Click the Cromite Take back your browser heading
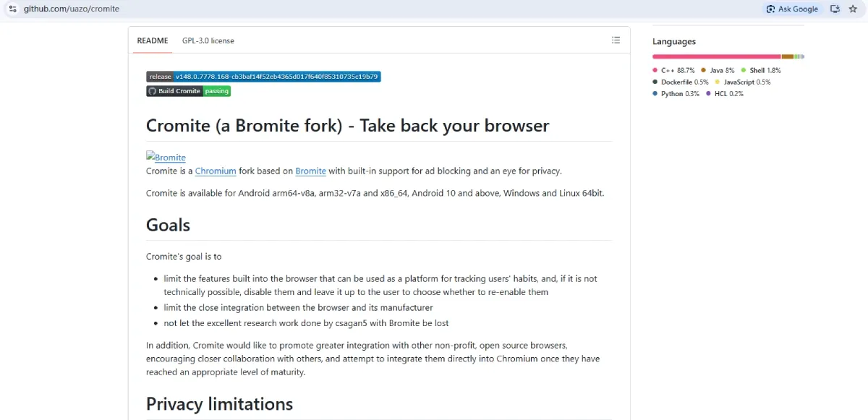868x420 pixels. pos(347,126)
